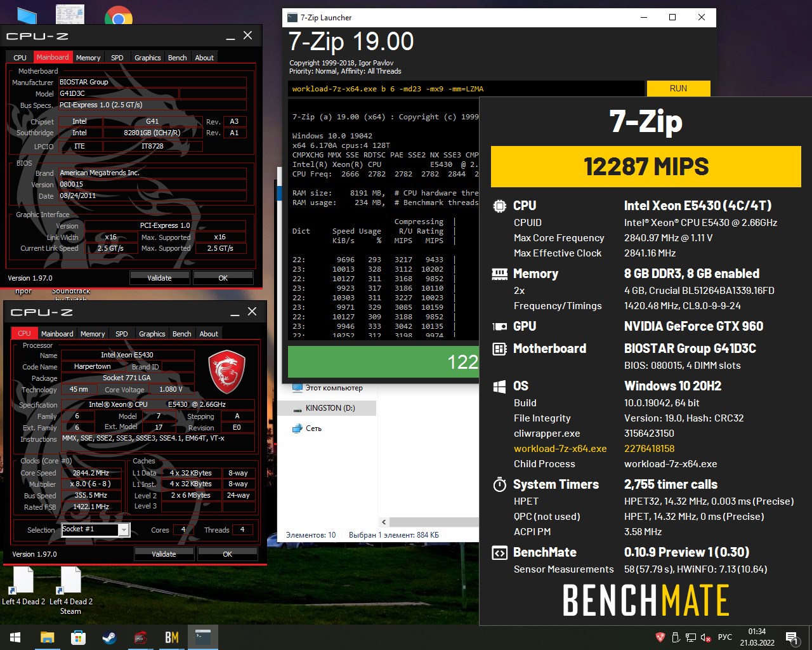Switch to the 7-Zip Launcher taskbar icon
The image size is (812, 650).
click(202, 637)
